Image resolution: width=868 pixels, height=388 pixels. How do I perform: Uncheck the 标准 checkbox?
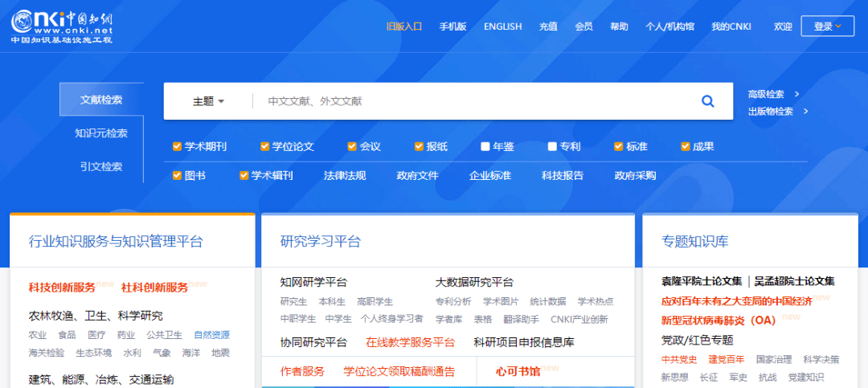(619, 147)
